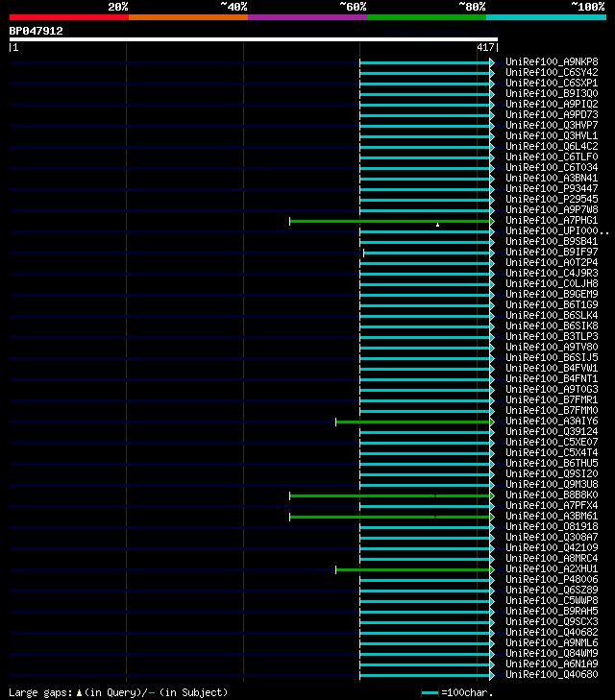Select the UniRef100_A8MRC4 label
This screenshot has width=615, height=700.
point(552,558)
